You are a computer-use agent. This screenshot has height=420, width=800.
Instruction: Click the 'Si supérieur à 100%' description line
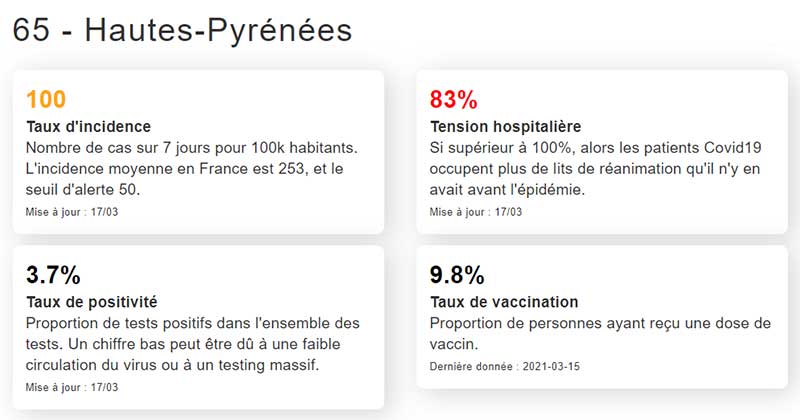coord(594,148)
